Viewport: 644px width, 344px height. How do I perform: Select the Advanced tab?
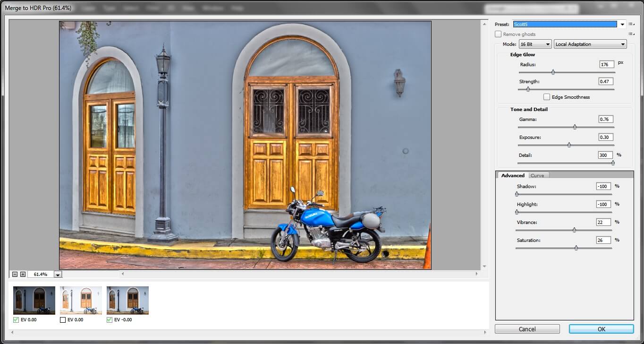513,175
